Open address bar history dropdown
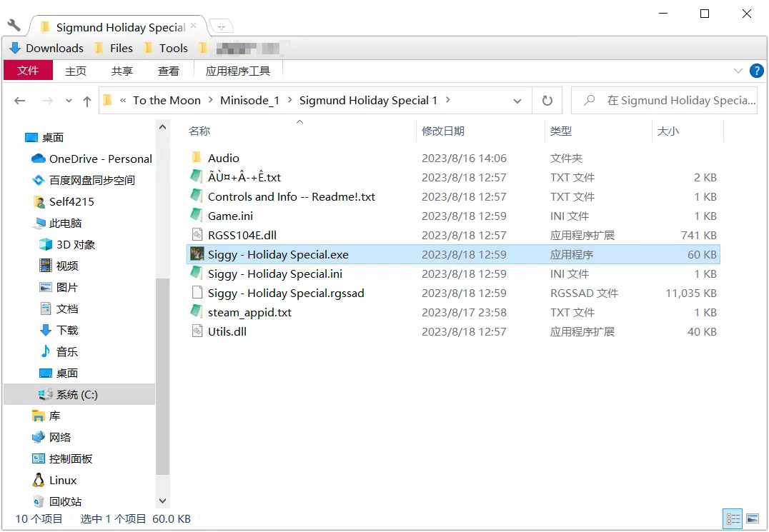Screen dimensions: 769x532 [x=517, y=101]
